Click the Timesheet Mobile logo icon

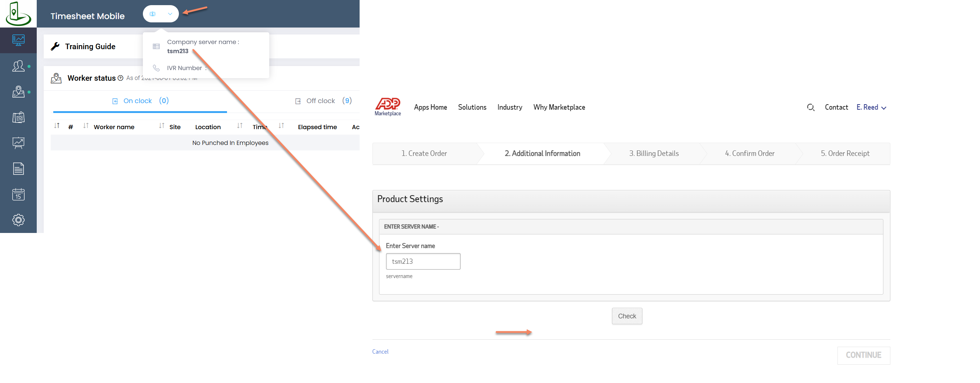point(18,14)
